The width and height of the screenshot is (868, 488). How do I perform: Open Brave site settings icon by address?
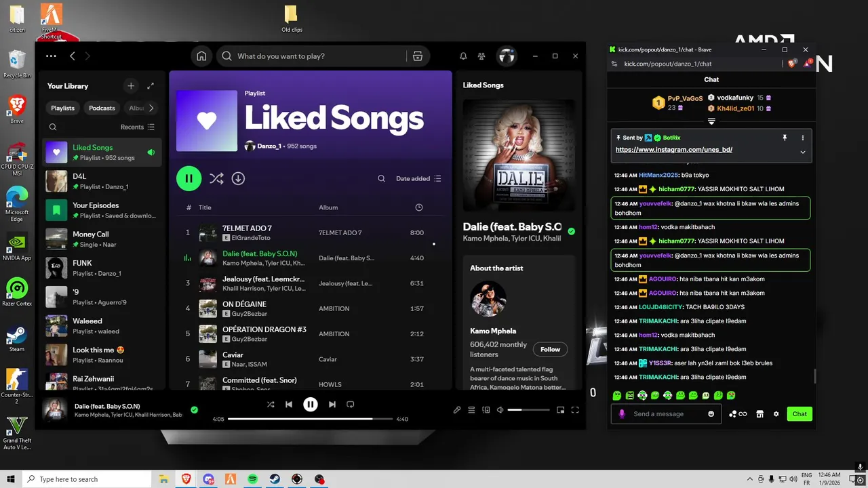tap(614, 64)
